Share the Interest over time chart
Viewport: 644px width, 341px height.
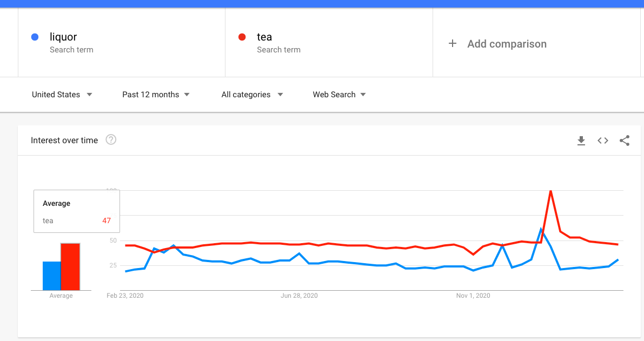[x=625, y=141]
